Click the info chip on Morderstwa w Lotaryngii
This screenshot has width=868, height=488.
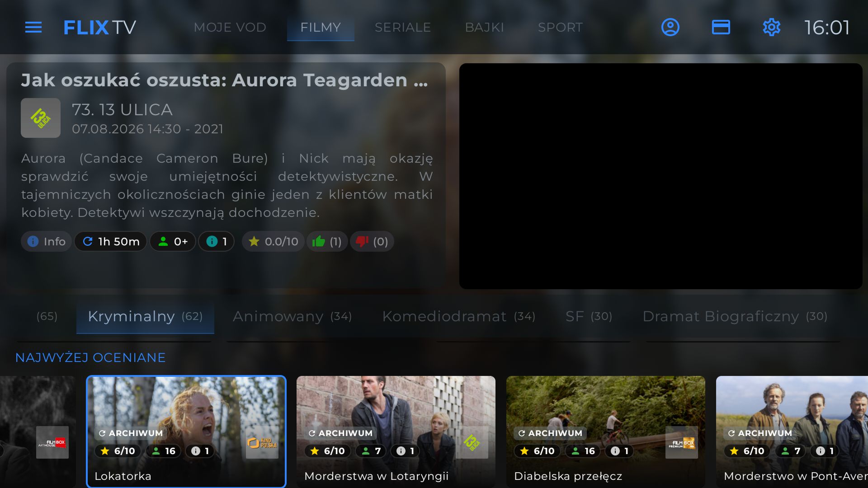click(x=405, y=451)
